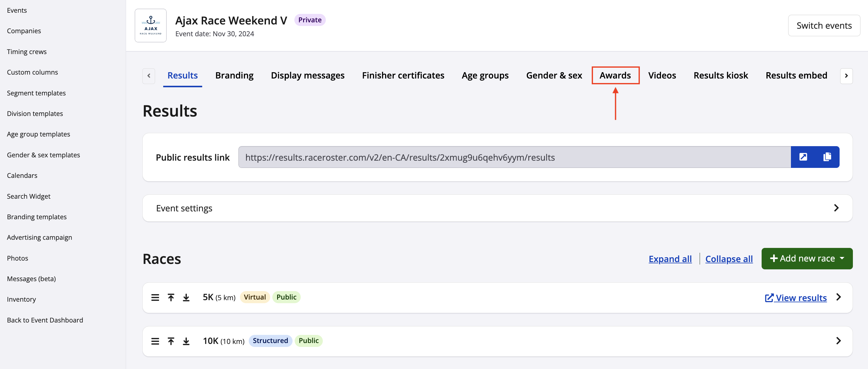The image size is (868, 369).
Task: Move 5K race to bottom arrow
Action: tap(186, 297)
